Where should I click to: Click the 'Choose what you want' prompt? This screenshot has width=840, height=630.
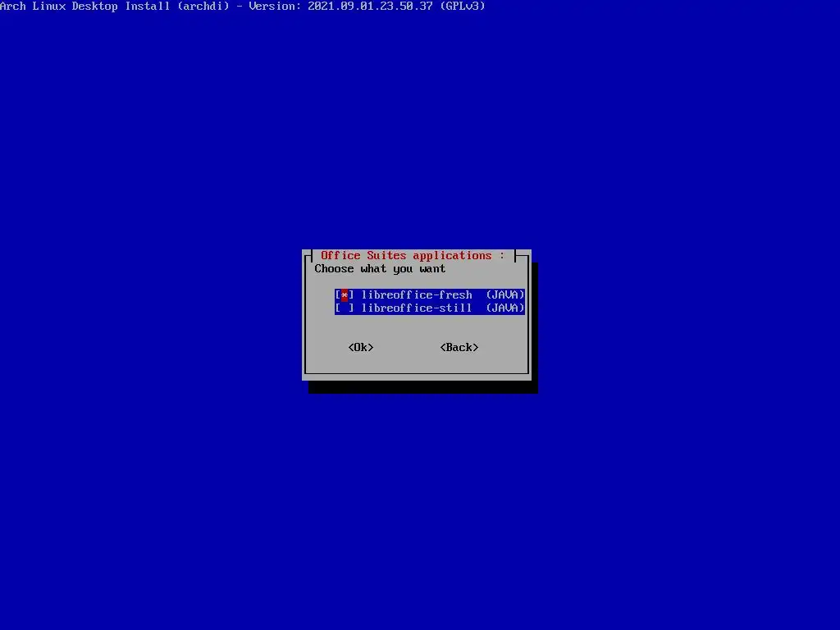[380, 269]
